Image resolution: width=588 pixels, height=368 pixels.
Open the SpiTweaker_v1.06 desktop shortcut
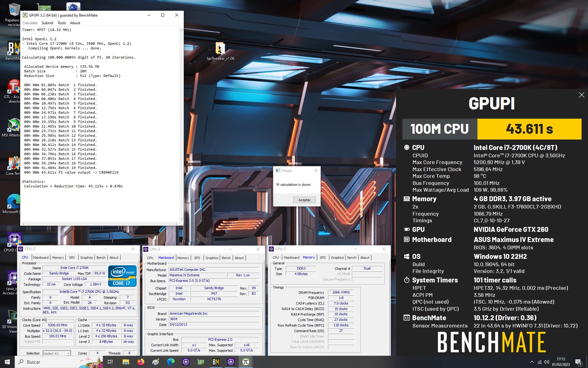220,51
